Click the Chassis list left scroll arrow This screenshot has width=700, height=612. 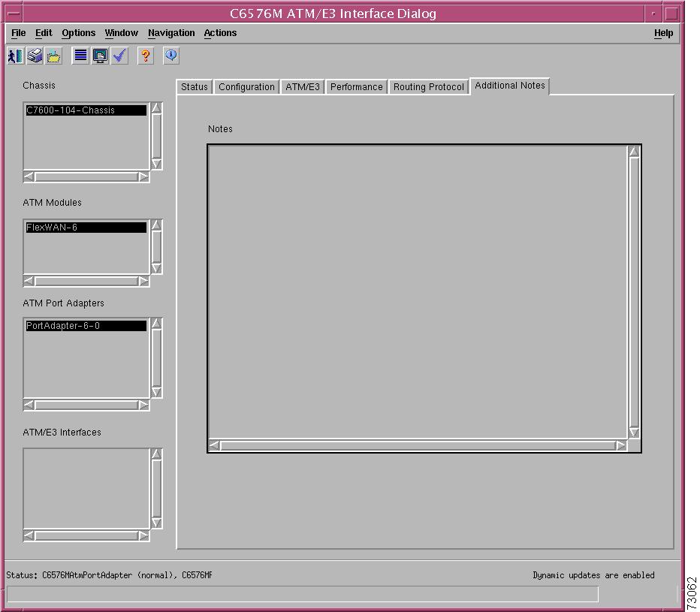tap(29, 176)
